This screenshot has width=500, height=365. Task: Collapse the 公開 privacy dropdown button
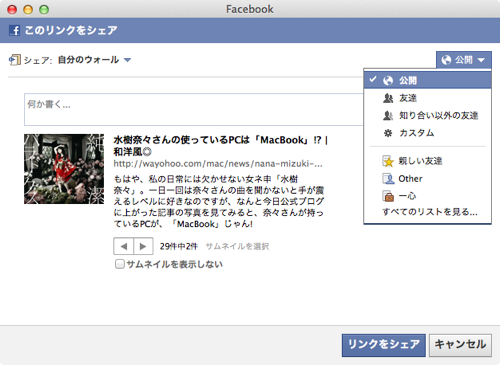point(464,60)
